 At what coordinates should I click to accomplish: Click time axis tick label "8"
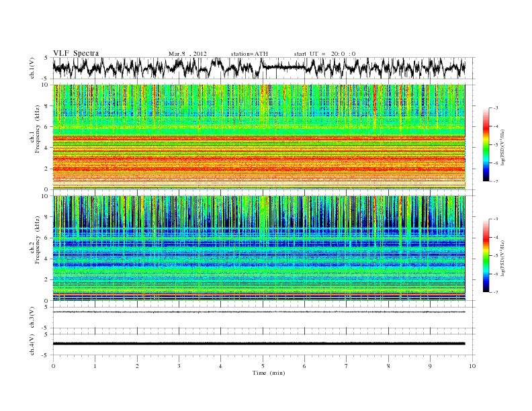tap(388, 366)
